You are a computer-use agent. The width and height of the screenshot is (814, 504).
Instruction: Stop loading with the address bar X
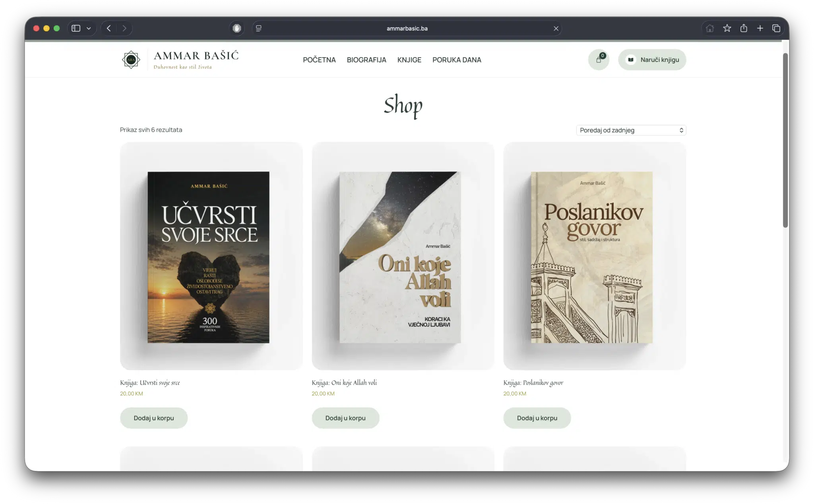[556, 29]
